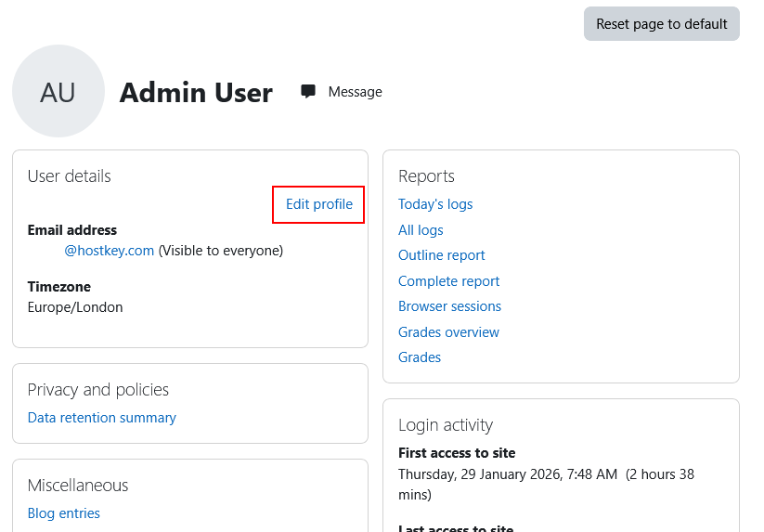
Task: Click the Message speech bubble icon
Action: (x=308, y=91)
